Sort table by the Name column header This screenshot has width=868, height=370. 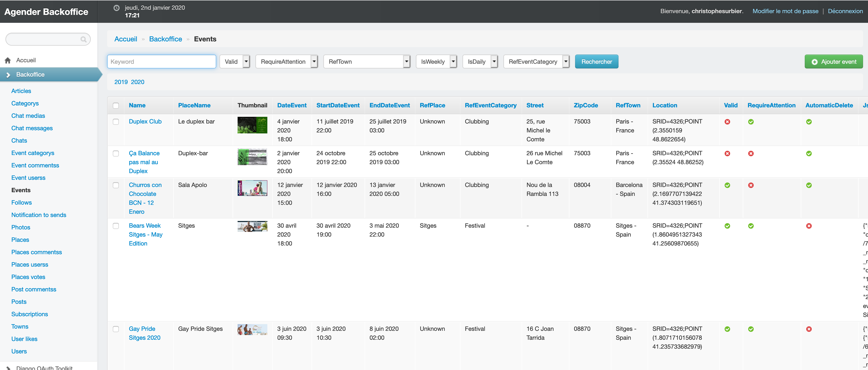pos(137,105)
